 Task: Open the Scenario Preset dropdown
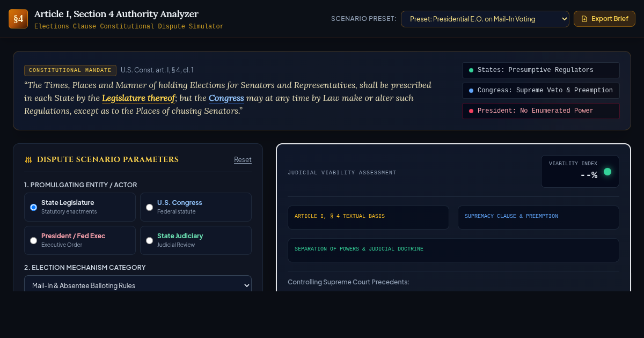pyautogui.click(x=485, y=19)
